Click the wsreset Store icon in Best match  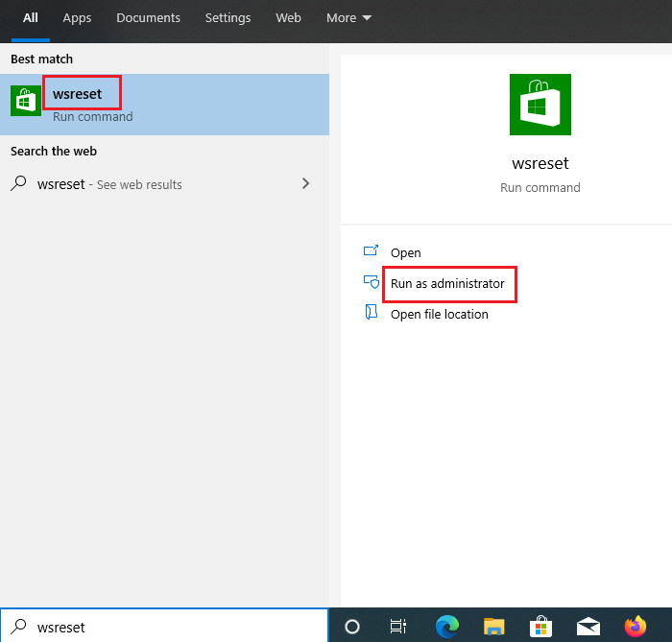25,101
